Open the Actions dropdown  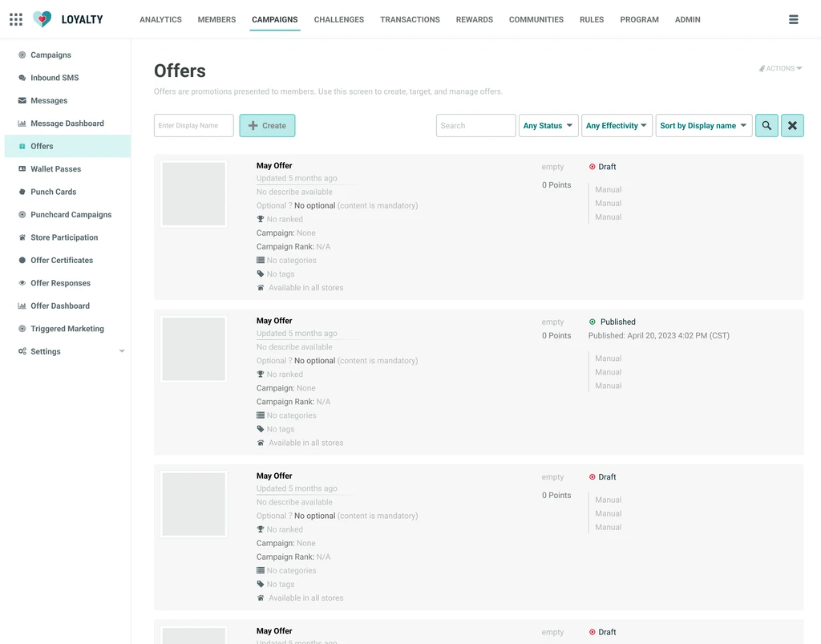pyautogui.click(x=781, y=69)
